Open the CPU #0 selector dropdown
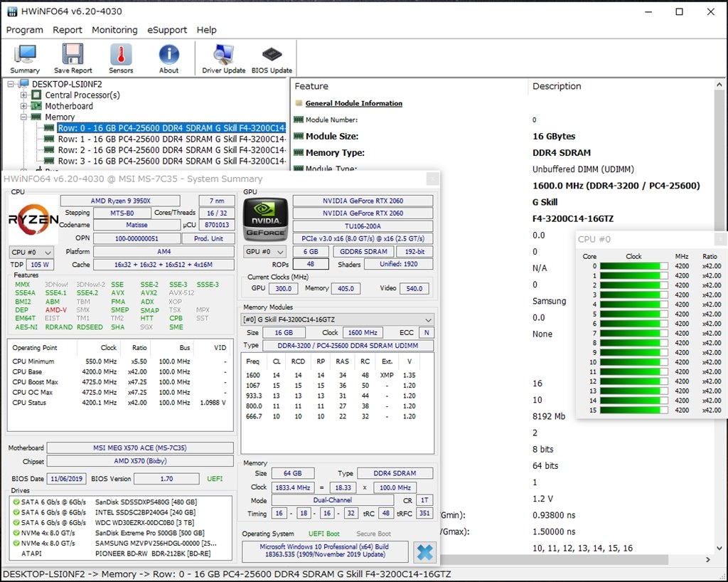This screenshot has height=582, width=728. 31,252
